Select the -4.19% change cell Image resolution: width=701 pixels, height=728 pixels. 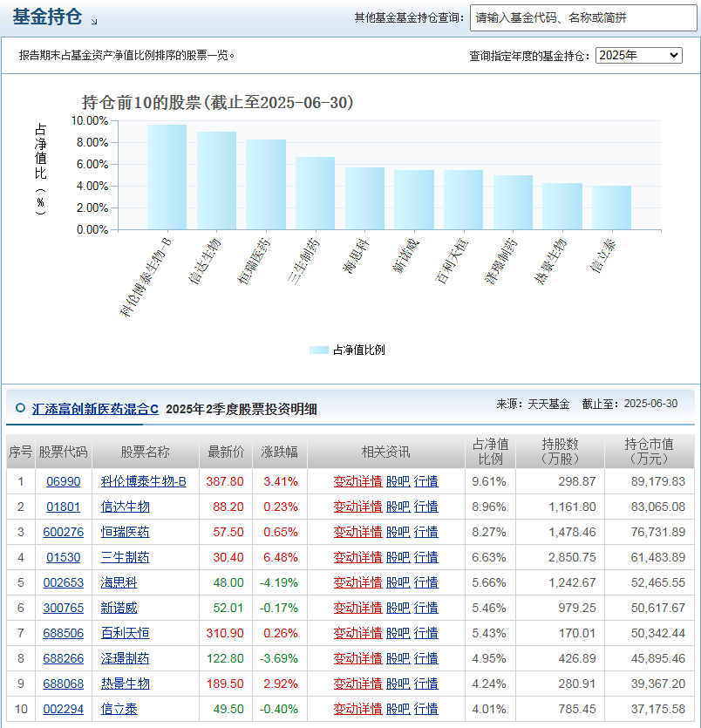tap(278, 582)
